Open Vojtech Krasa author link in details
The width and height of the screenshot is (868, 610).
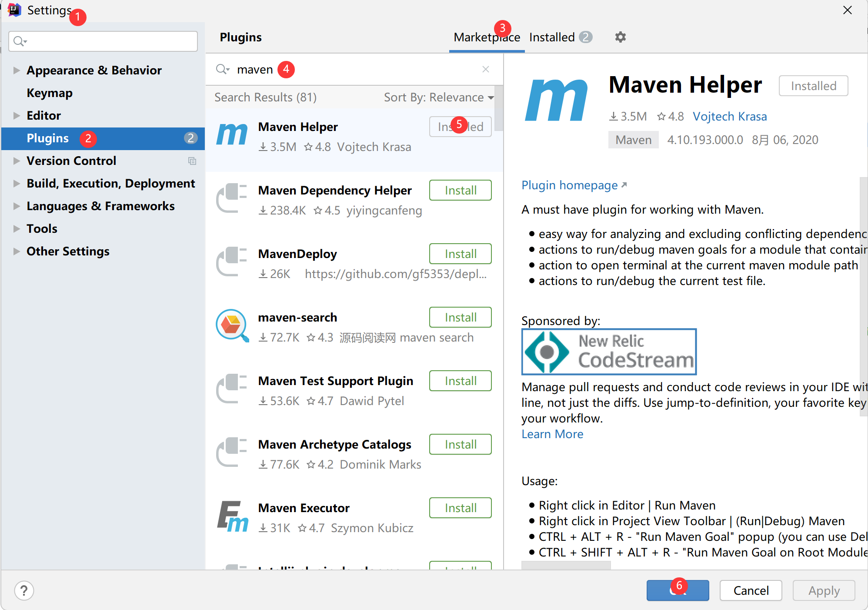click(x=730, y=117)
